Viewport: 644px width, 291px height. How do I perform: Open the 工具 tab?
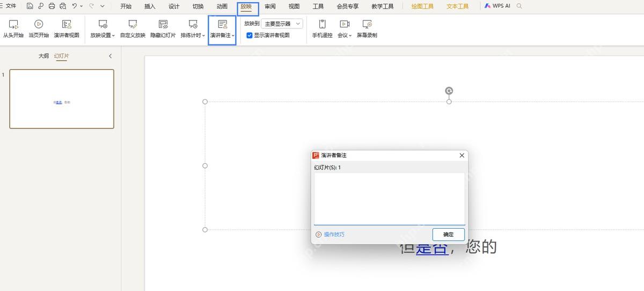pos(318,6)
